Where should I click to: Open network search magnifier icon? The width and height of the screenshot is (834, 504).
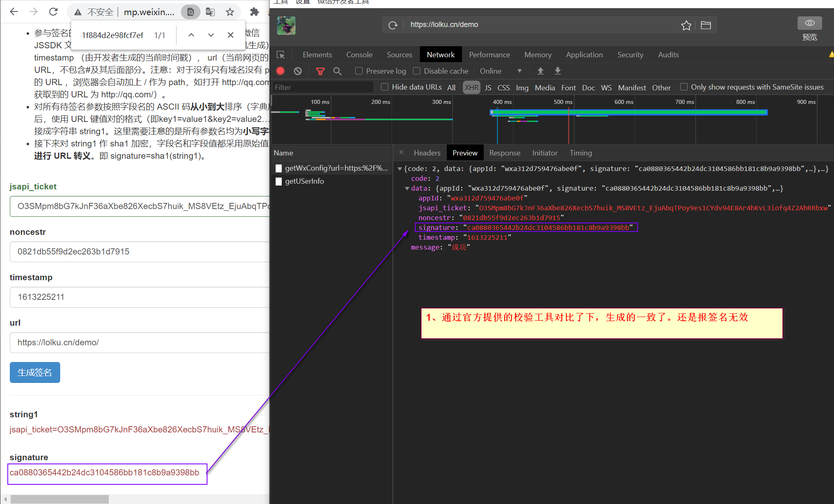point(337,71)
